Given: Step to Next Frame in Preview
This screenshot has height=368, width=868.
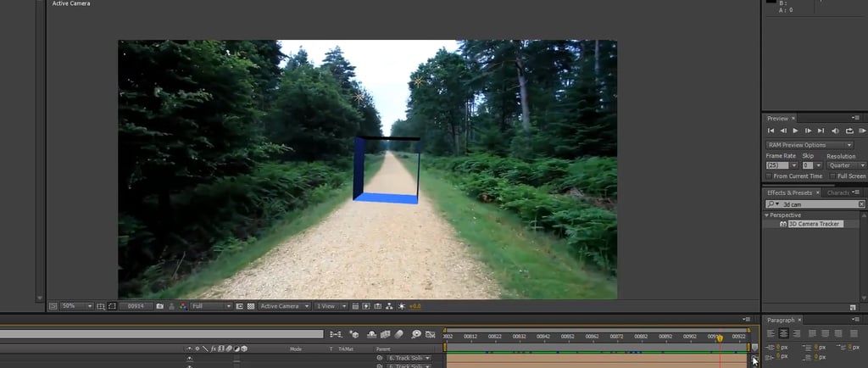Looking at the screenshot, I should pos(808,131).
